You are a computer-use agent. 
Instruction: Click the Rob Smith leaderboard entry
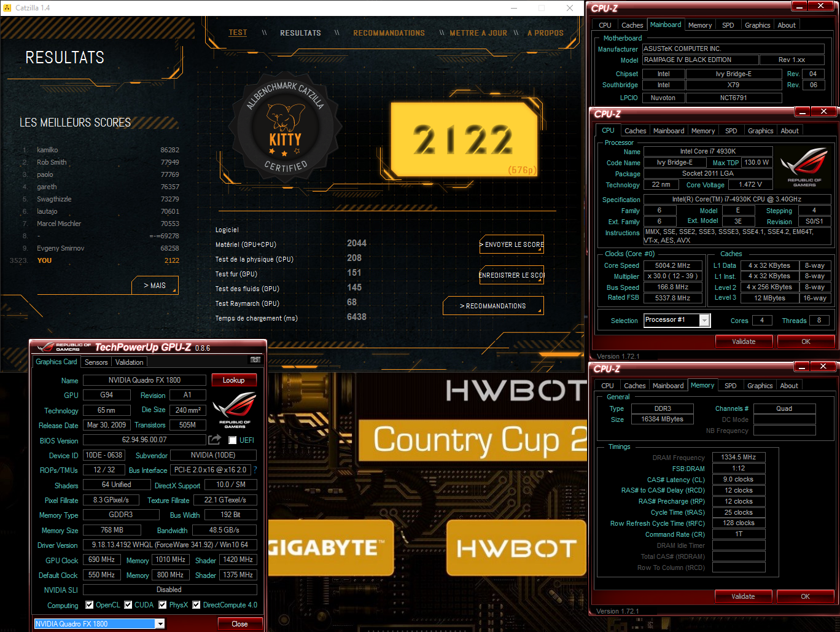coord(101,162)
